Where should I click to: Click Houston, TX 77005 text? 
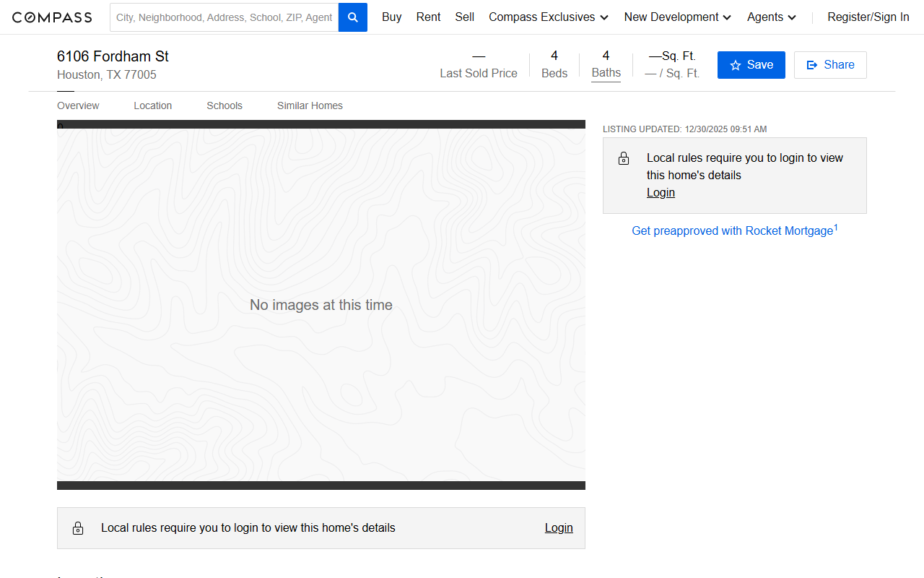[107, 75]
